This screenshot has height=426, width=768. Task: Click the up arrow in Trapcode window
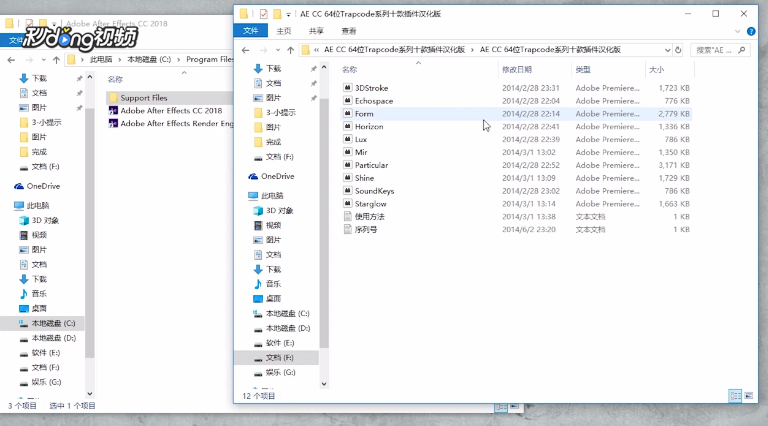coord(290,50)
